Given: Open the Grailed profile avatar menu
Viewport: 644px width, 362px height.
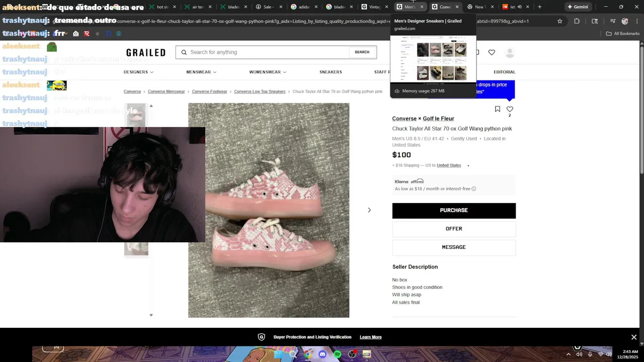Looking at the screenshot, I should [x=510, y=52].
